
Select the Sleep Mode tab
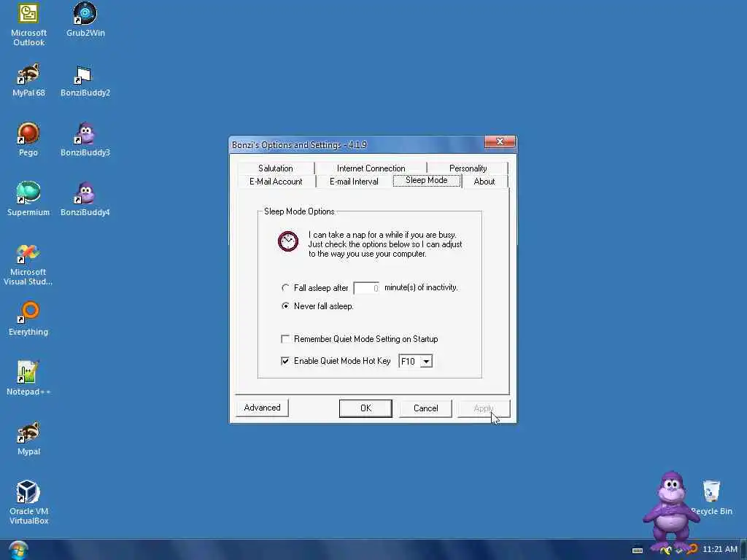click(x=426, y=181)
